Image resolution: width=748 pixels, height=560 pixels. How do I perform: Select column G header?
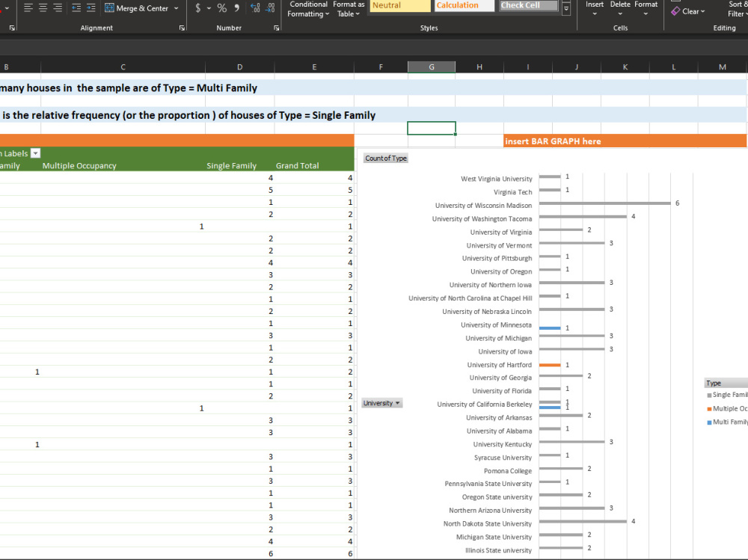click(x=432, y=67)
